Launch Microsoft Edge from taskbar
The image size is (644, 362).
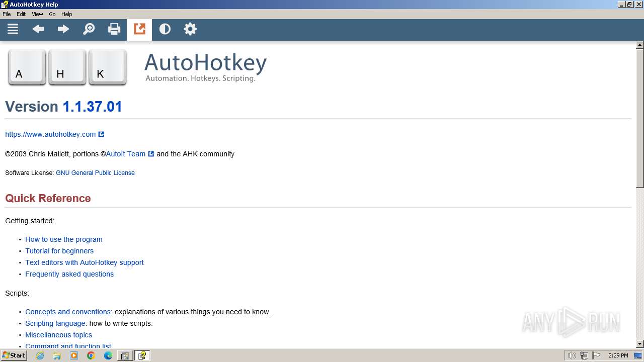(x=108, y=355)
